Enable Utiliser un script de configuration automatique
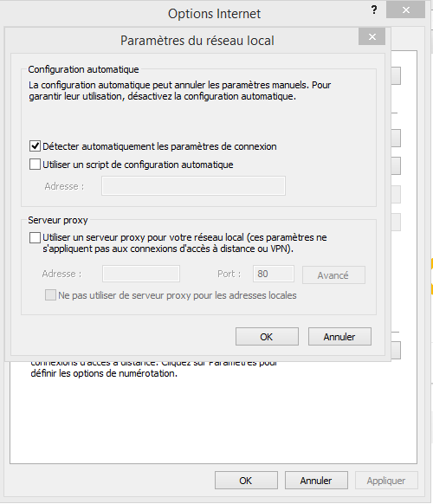 (35, 165)
